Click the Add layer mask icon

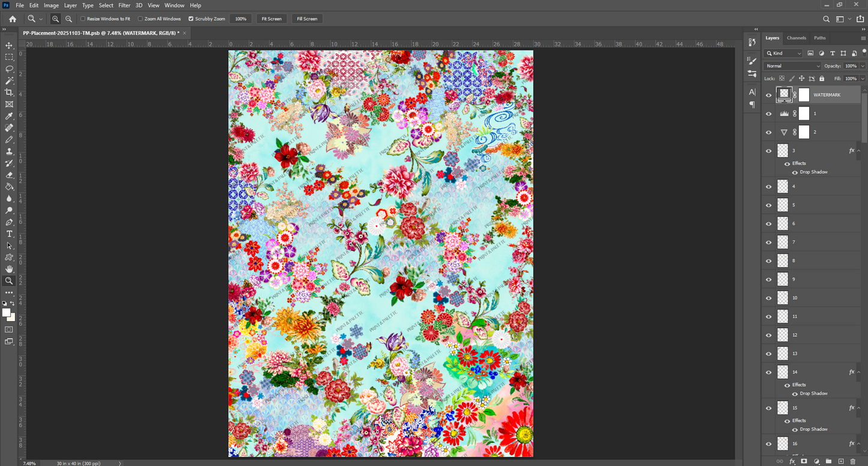click(x=804, y=461)
